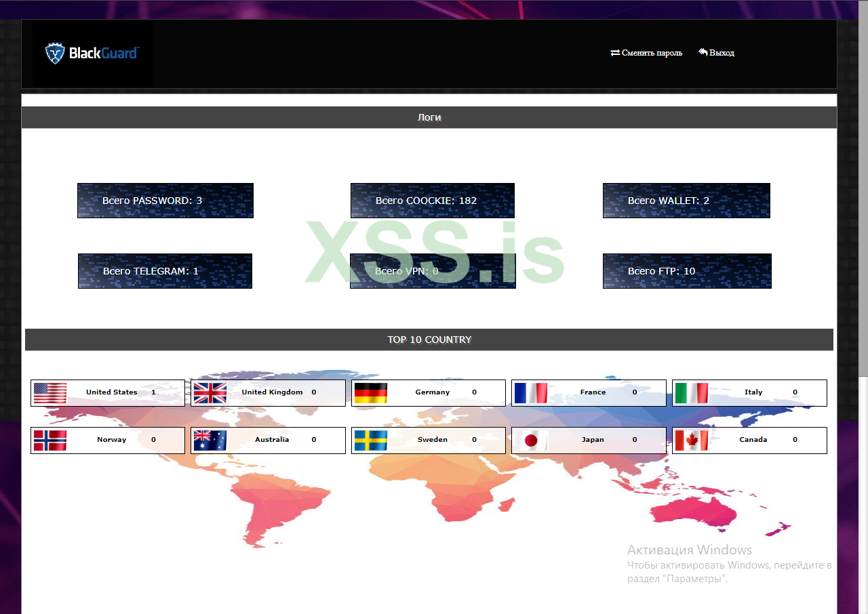Click the Логи section header

(429, 117)
